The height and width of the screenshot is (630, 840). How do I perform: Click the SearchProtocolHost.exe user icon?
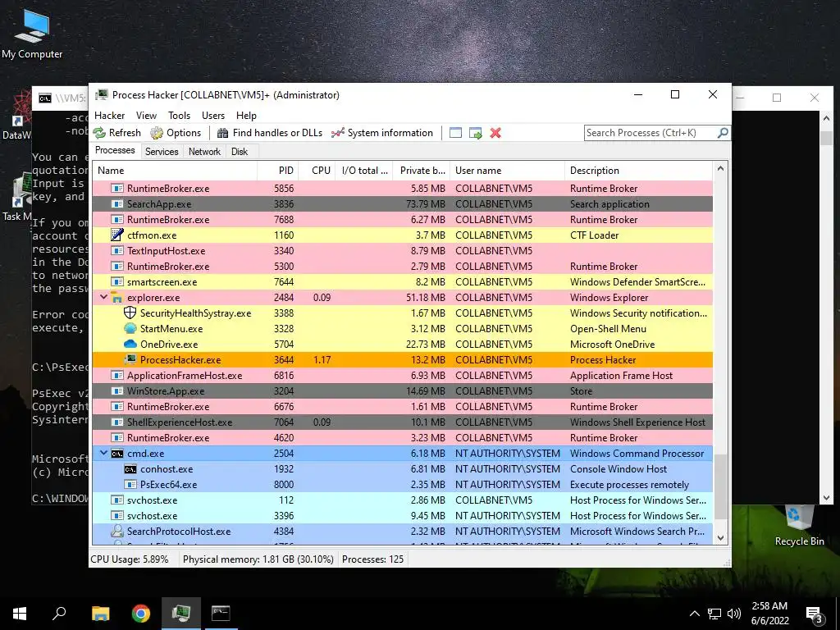click(116, 531)
